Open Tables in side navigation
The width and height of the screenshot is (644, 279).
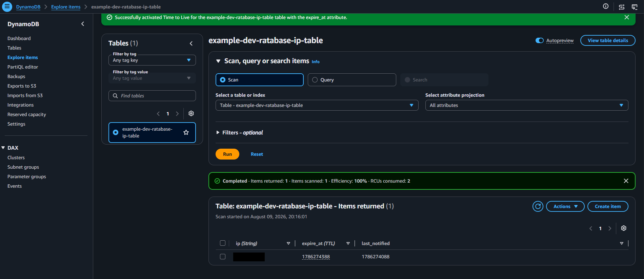coord(14,48)
